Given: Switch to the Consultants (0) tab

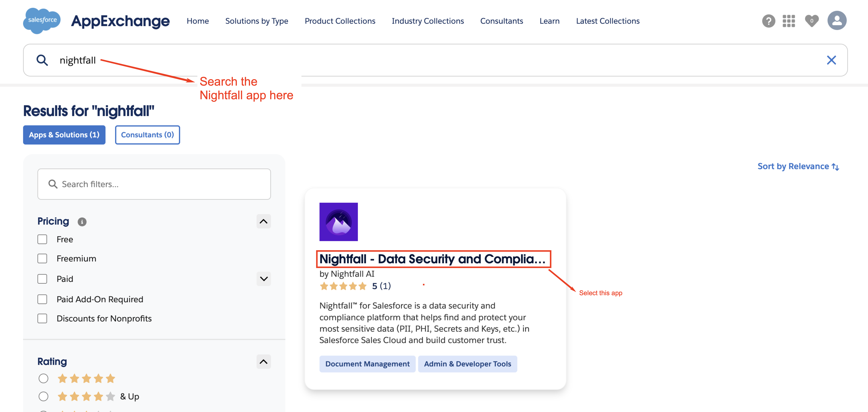Looking at the screenshot, I should (x=147, y=135).
